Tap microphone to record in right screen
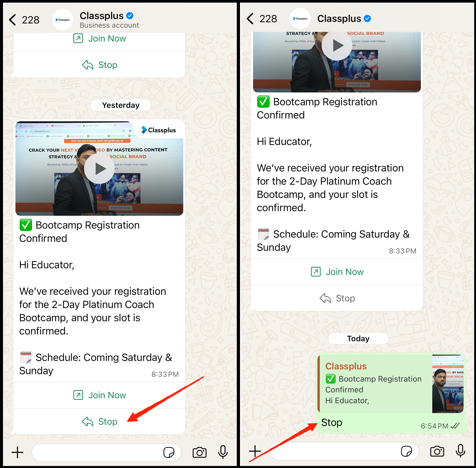This screenshot has height=468, width=476. click(461, 451)
